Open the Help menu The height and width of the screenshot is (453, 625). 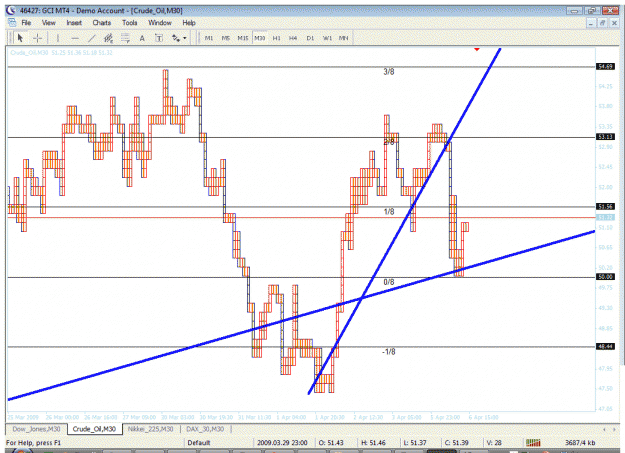pyautogui.click(x=189, y=23)
